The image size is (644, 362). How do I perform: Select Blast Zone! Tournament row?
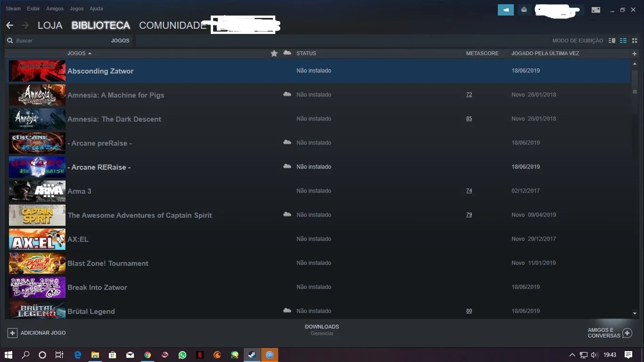318,263
